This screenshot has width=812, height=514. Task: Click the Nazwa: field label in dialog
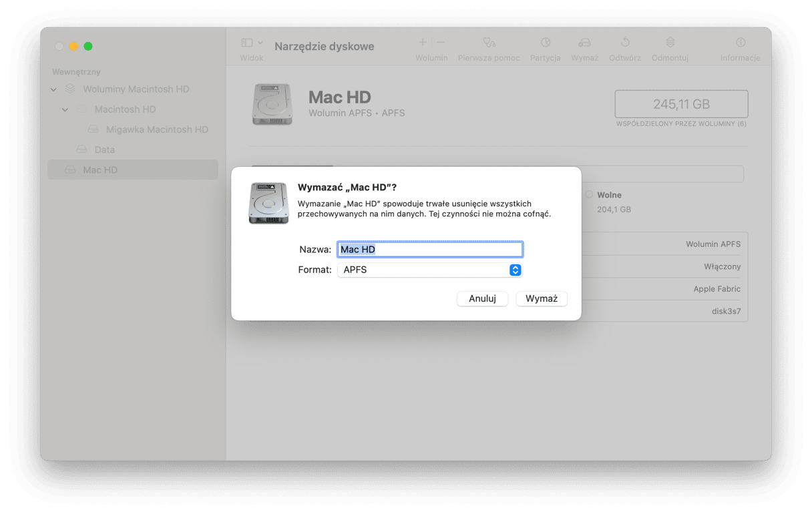pos(315,250)
